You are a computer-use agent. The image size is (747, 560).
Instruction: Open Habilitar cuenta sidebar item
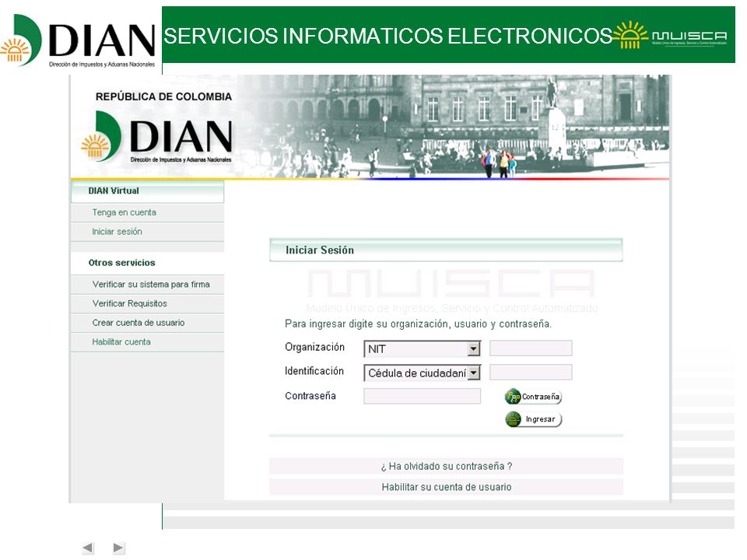point(147,342)
